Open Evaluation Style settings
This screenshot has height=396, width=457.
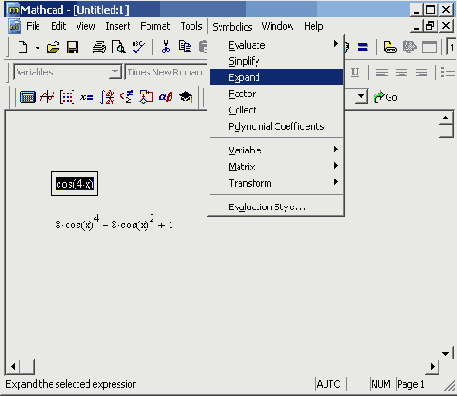[x=277, y=207]
